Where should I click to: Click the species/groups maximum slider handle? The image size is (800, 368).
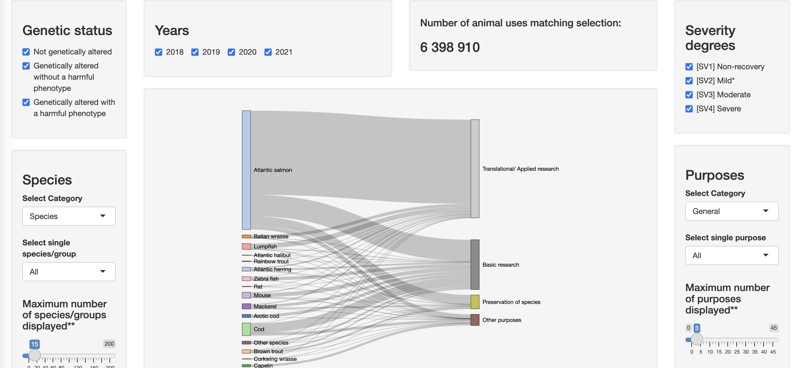click(x=35, y=355)
